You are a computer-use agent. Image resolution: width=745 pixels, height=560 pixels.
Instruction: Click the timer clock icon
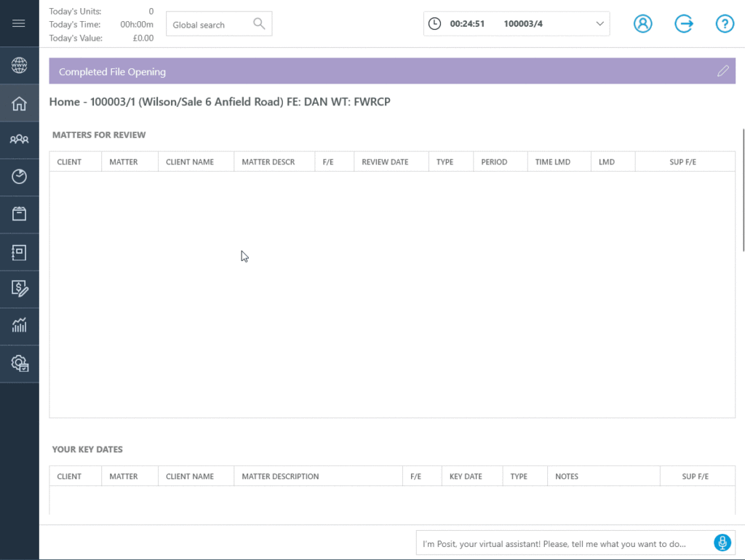434,24
